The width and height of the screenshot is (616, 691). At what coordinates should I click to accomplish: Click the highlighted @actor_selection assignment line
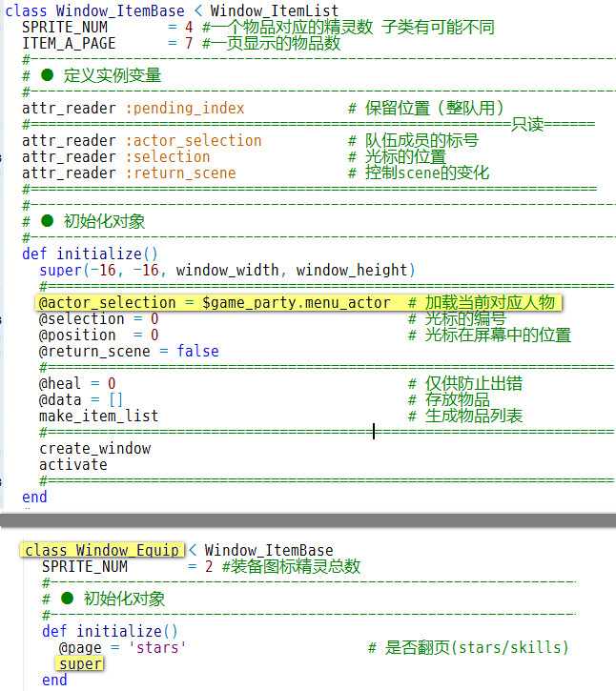pyautogui.click(x=298, y=303)
